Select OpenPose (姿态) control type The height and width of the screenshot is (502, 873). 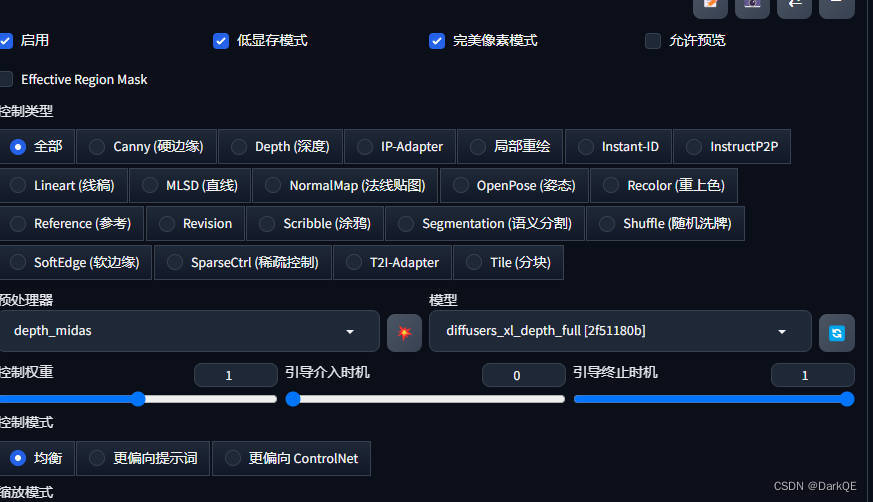point(514,185)
